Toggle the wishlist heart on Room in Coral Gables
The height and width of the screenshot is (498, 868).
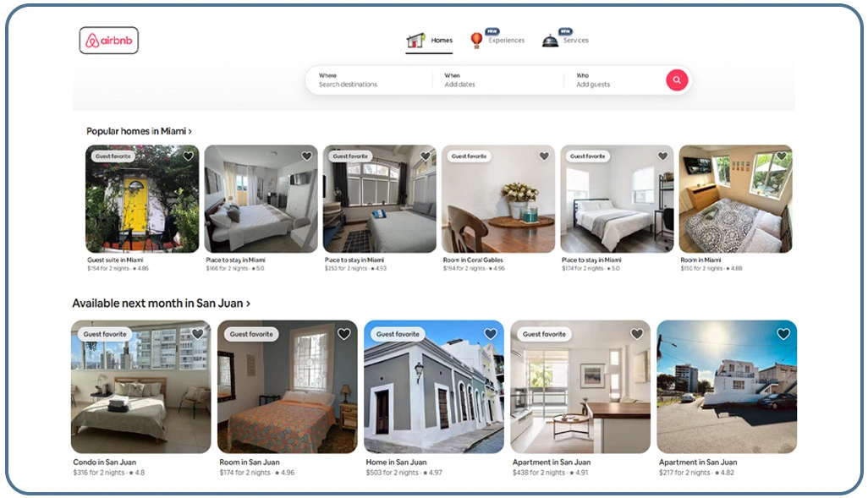544,156
